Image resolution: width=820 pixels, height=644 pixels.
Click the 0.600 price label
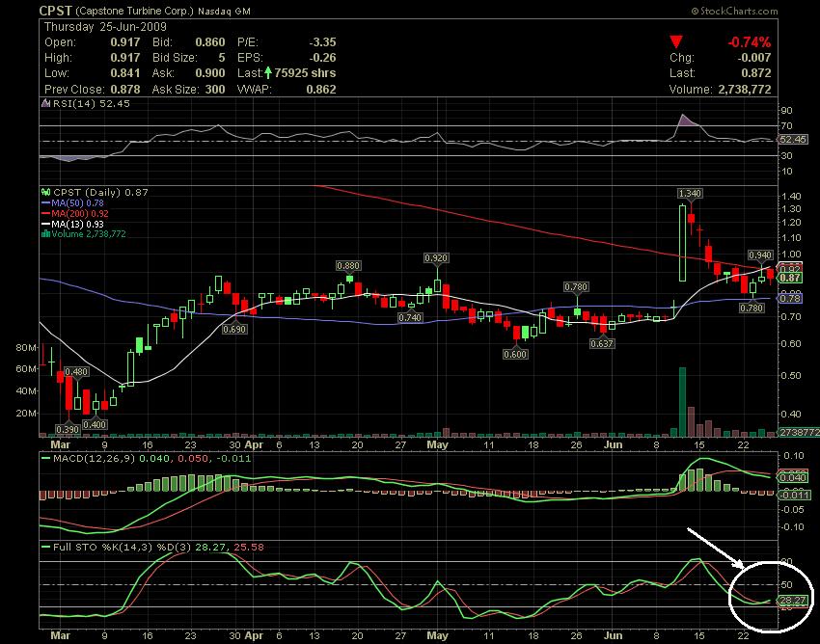[515, 355]
